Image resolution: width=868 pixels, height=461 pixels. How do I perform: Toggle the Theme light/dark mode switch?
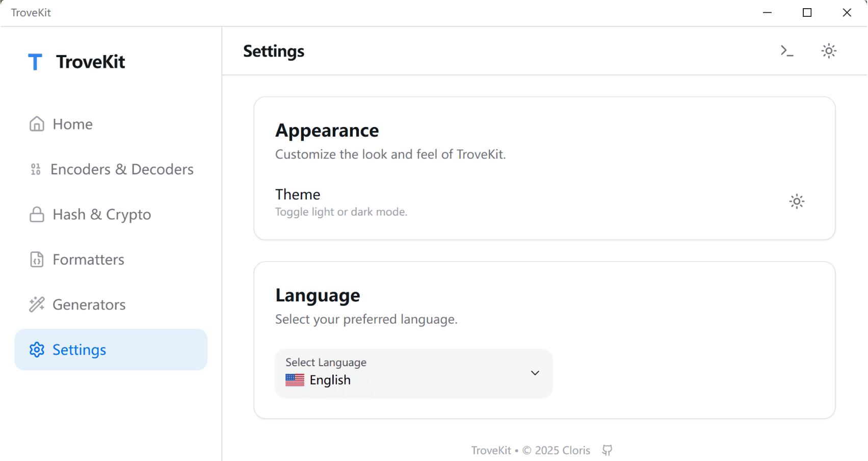(x=797, y=201)
